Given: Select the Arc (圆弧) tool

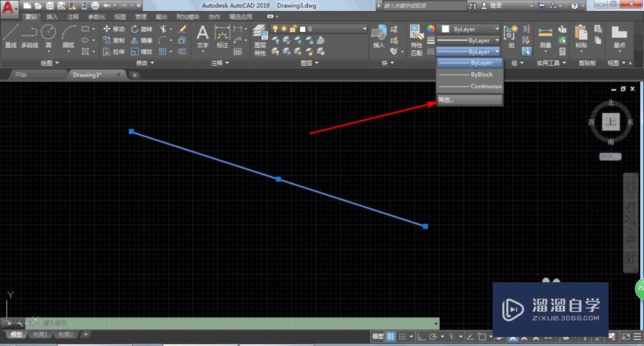Looking at the screenshot, I should point(69,36).
